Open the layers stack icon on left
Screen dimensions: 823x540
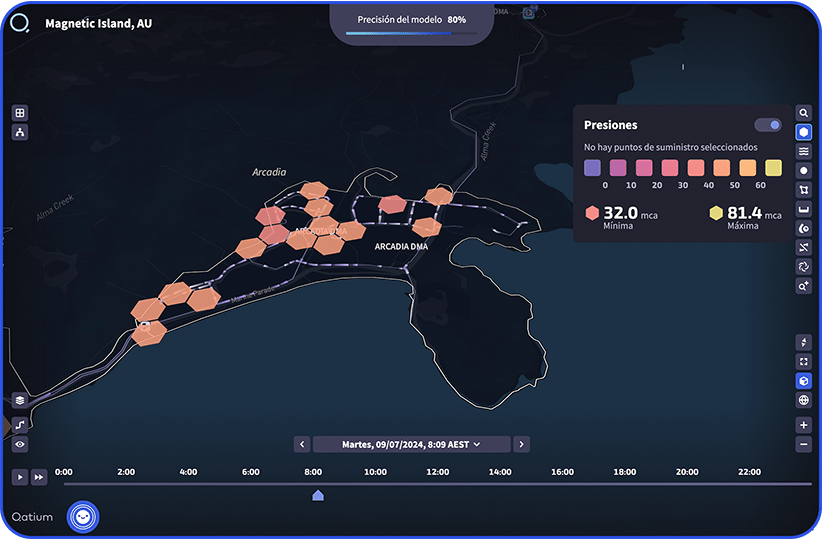coord(20,399)
